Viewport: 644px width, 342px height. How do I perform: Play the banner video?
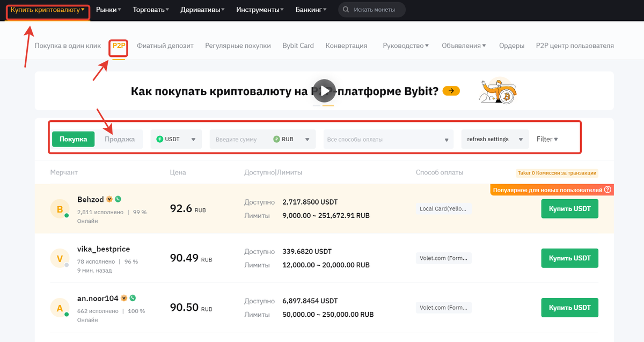324,91
